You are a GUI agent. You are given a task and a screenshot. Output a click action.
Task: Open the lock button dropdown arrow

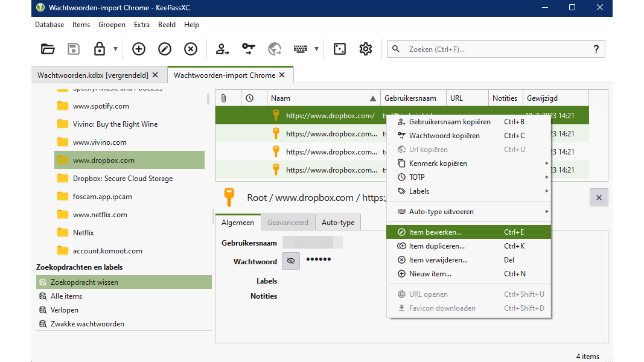click(x=115, y=49)
